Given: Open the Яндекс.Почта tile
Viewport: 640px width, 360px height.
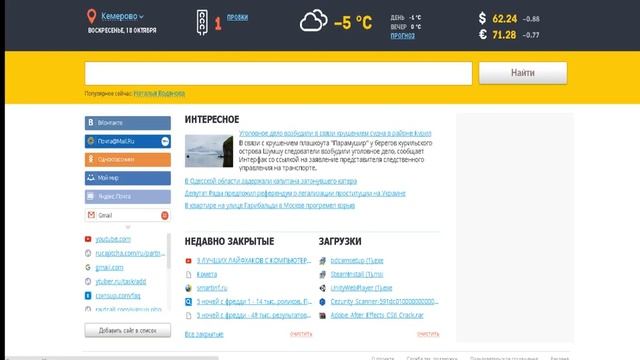Looking at the screenshot, I should [x=128, y=196].
